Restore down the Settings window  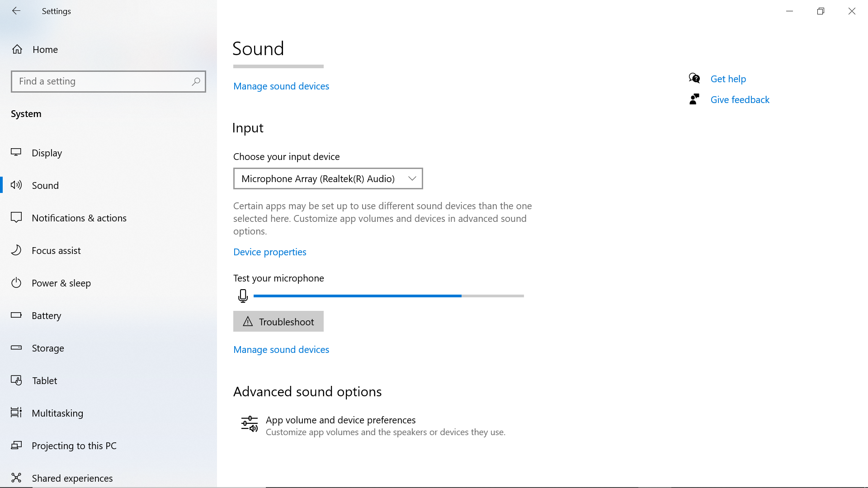pos(821,11)
